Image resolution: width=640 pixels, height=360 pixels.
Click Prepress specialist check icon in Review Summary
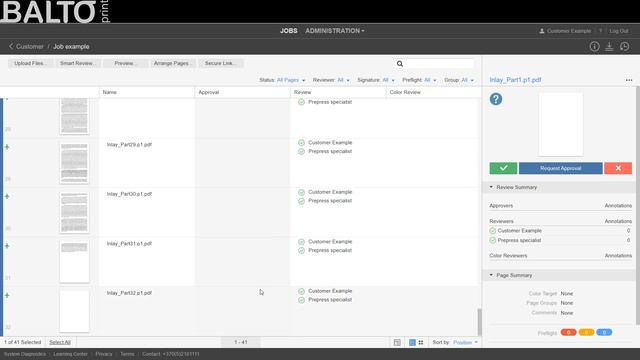493,240
